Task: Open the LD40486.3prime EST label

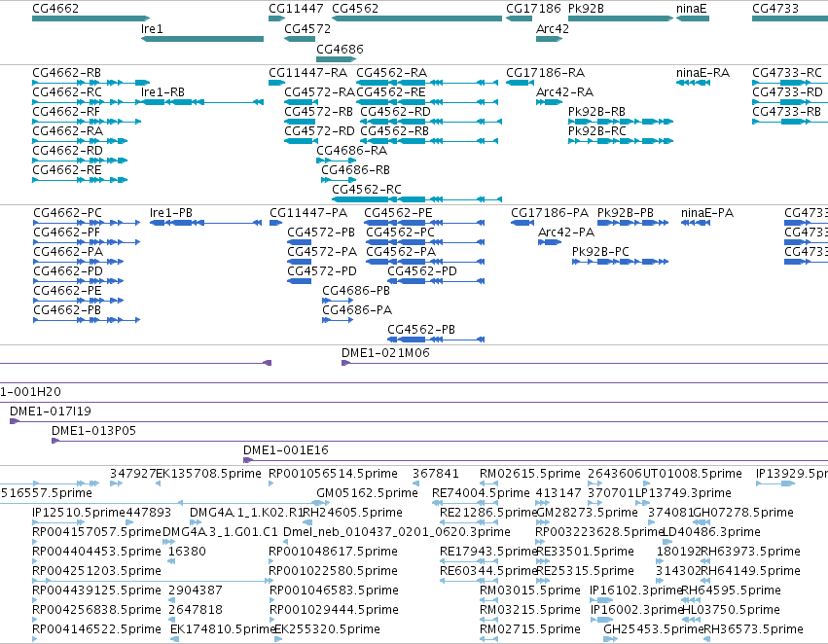Action: click(x=711, y=532)
